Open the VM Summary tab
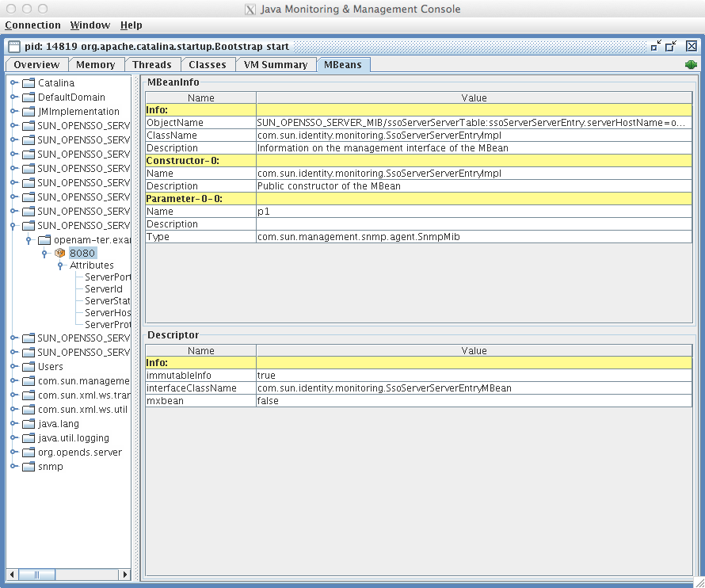Screen dimensions: 705x588 click(x=276, y=64)
